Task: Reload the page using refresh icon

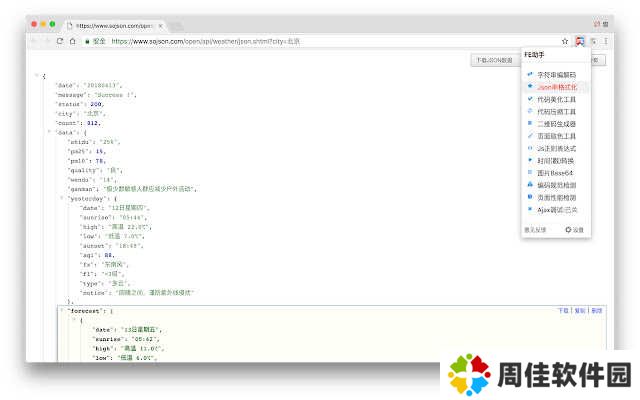Action: pos(60,41)
